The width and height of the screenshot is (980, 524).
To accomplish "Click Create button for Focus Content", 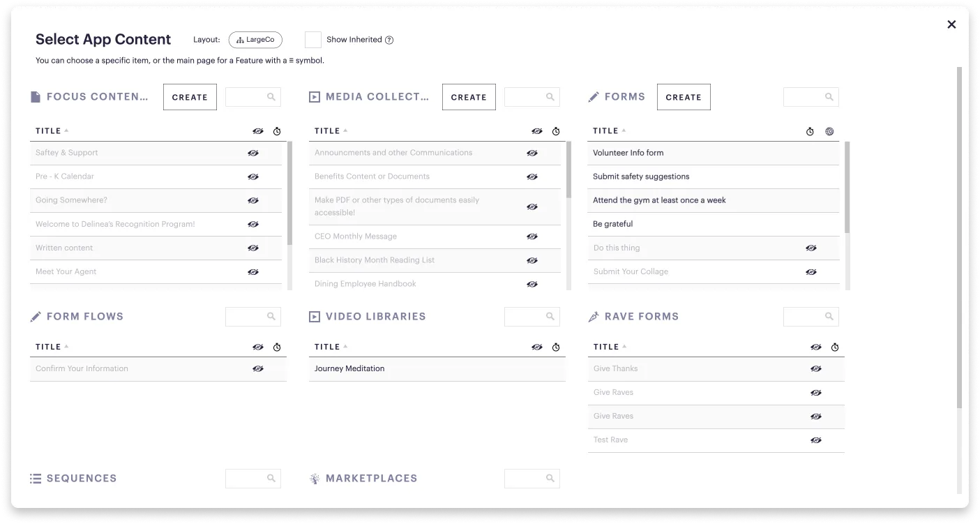I will (190, 97).
